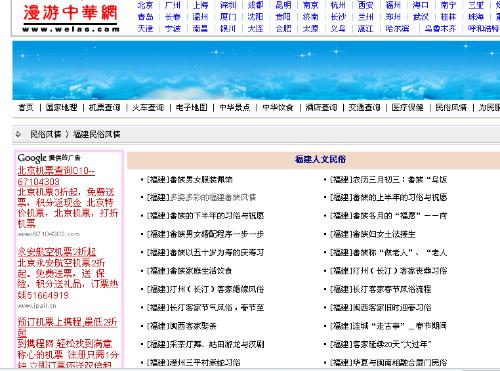
Task: Click the 漫游中華網 site logo
Action: click(70, 17)
